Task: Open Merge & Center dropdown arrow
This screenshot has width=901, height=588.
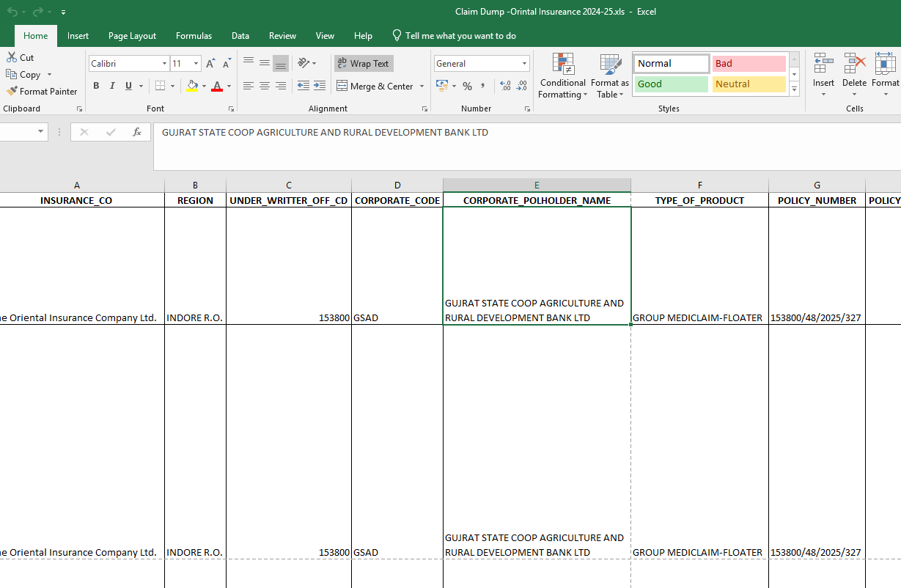Action: (x=422, y=86)
